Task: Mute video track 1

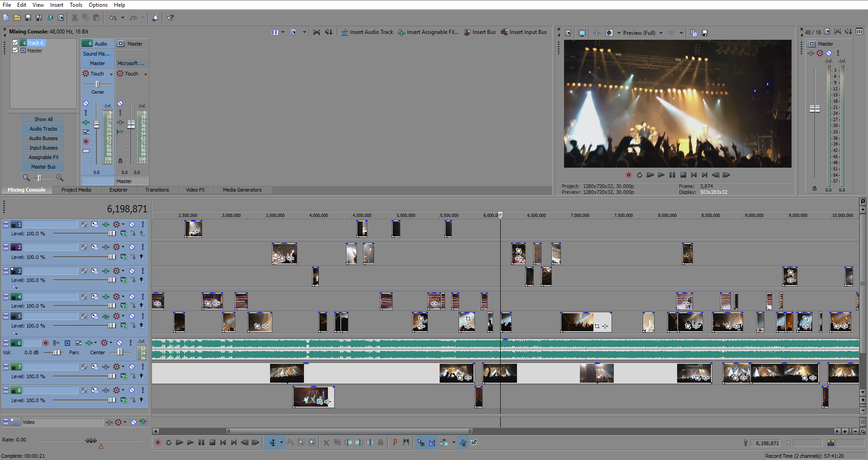Action: coord(132,224)
